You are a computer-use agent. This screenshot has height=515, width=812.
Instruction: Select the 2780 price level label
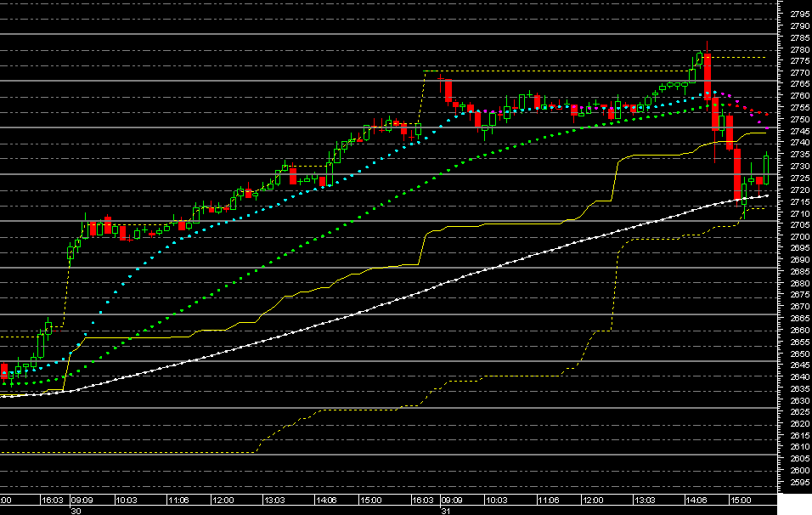point(800,49)
